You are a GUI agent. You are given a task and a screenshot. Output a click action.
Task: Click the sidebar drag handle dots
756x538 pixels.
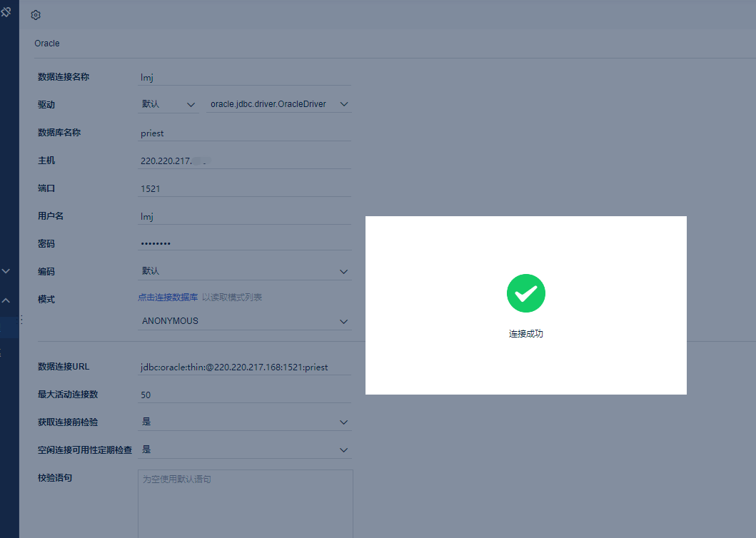20,320
